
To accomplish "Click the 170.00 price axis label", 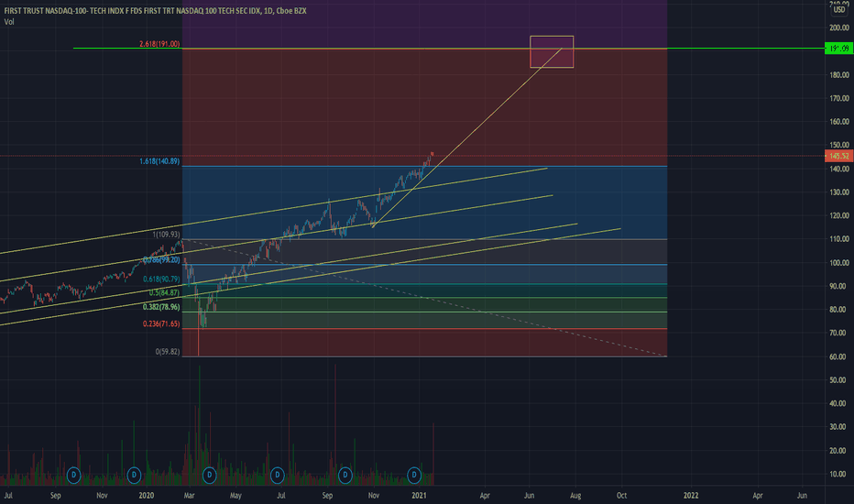I will pyautogui.click(x=838, y=99).
